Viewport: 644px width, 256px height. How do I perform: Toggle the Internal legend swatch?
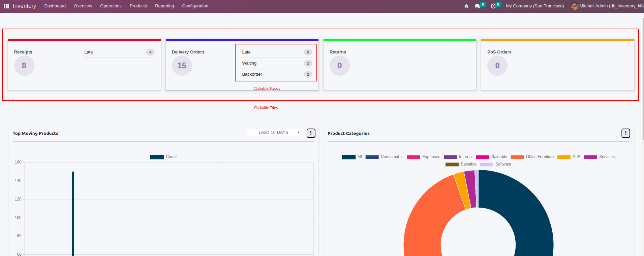click(x=450, y=157)
